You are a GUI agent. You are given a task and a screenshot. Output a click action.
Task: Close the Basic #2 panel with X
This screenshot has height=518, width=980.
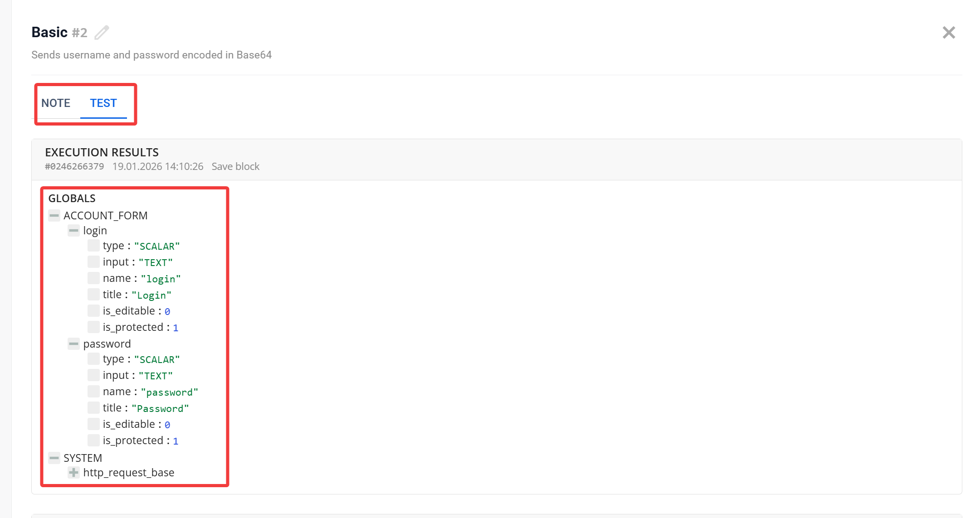(x=948, y=33)
